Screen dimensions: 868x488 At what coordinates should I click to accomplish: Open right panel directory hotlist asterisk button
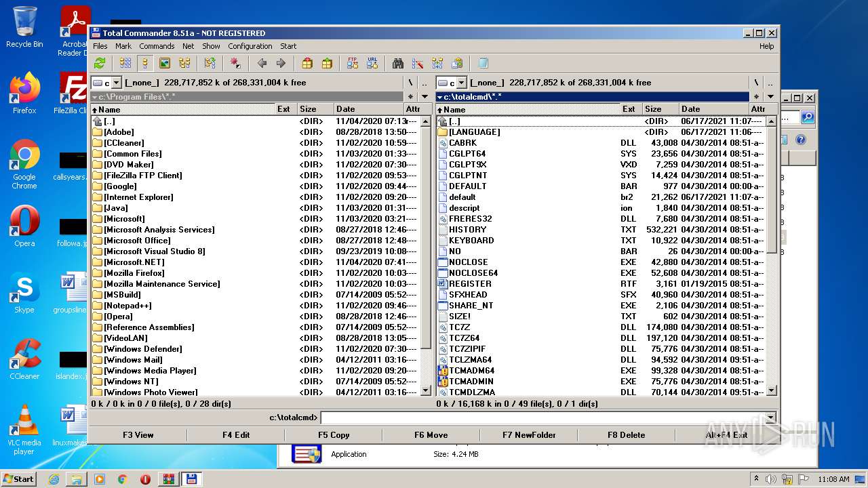756,97
